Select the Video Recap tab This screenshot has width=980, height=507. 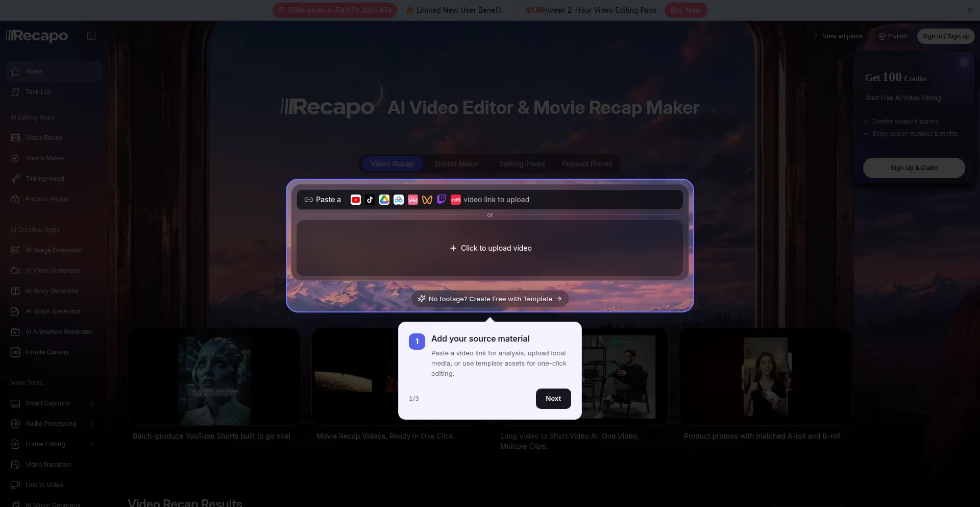(392, 164)
